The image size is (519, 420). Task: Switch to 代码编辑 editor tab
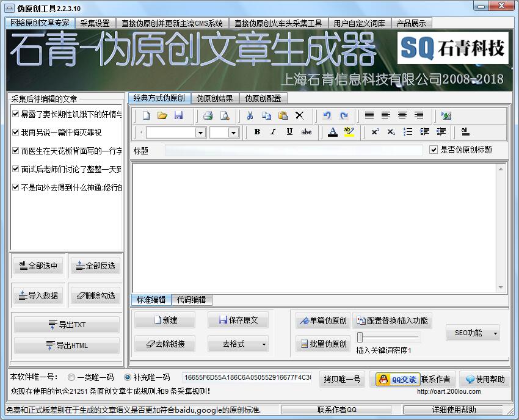192,300
